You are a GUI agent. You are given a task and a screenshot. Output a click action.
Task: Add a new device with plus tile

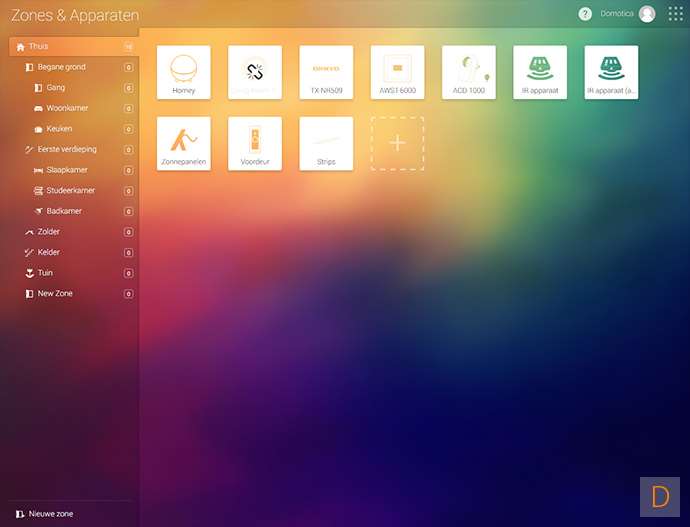[397, 143]
